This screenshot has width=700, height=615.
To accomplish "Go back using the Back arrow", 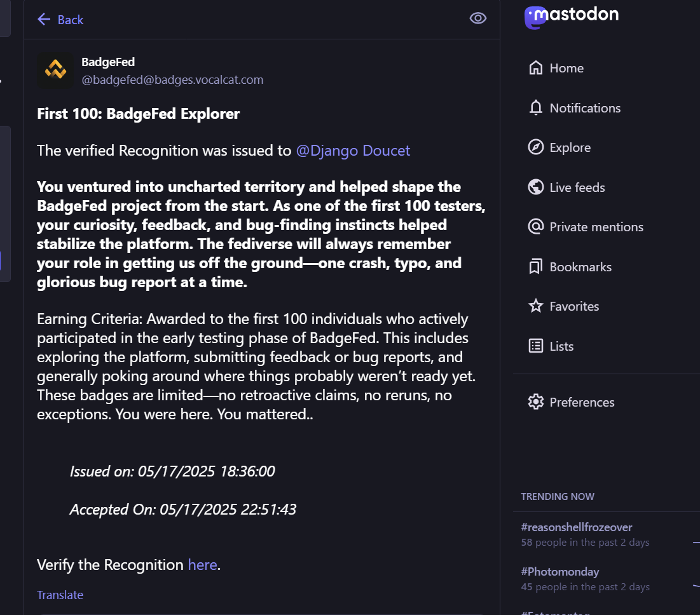I will click(44, 20).
